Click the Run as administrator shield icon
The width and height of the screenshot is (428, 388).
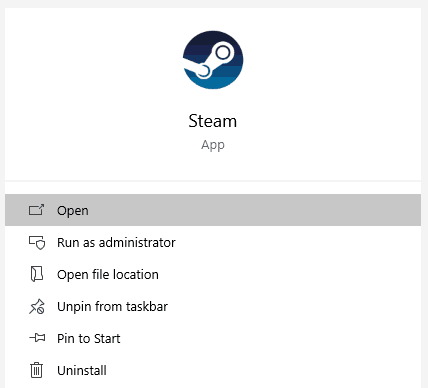coord(37,243)
